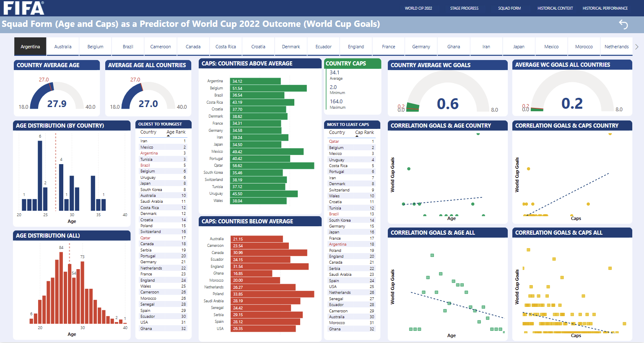
Task: Click the FIFA logo
Action: pos(23,8)
